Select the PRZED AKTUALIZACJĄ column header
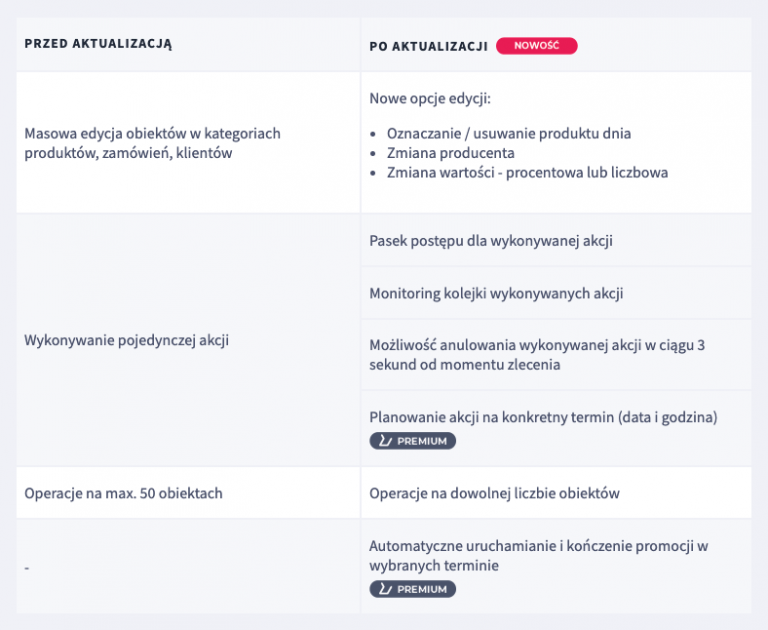 tap(98, 44)
